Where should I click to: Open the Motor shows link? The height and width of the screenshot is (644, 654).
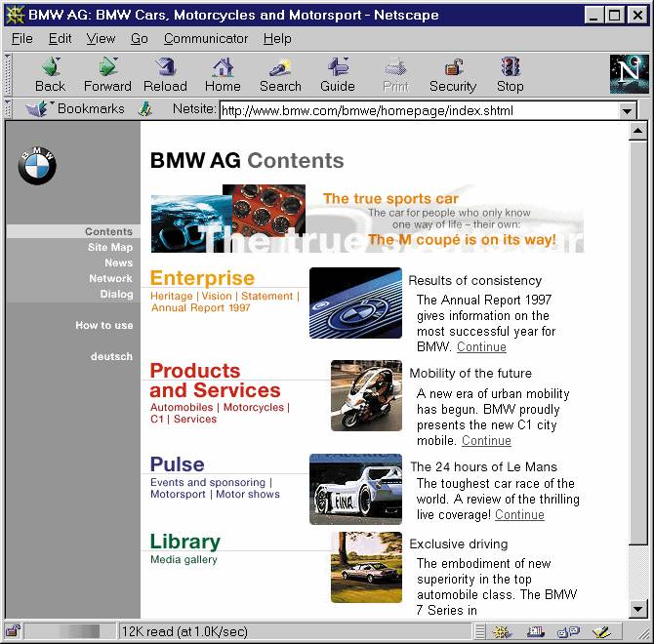tap(248, 494)
